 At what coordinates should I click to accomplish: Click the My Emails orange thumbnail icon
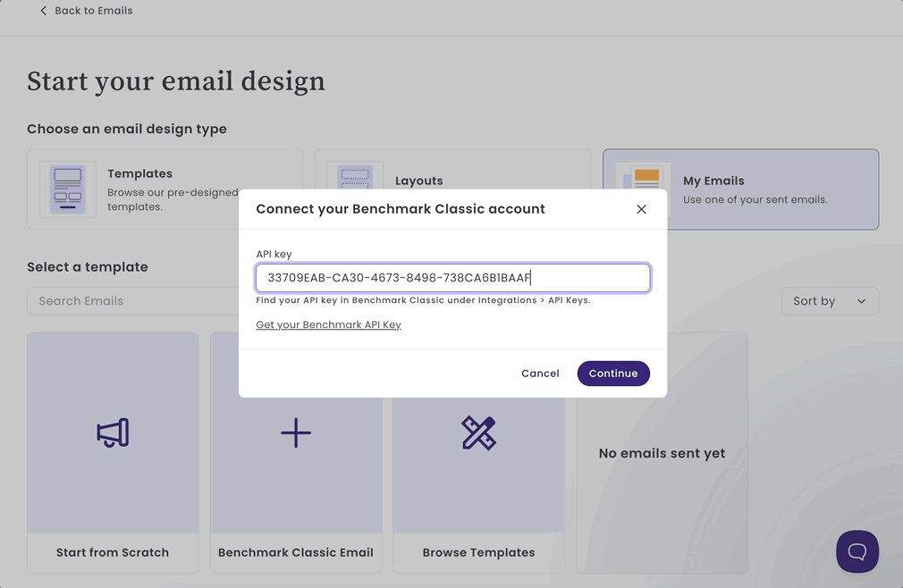coord(646,175)
